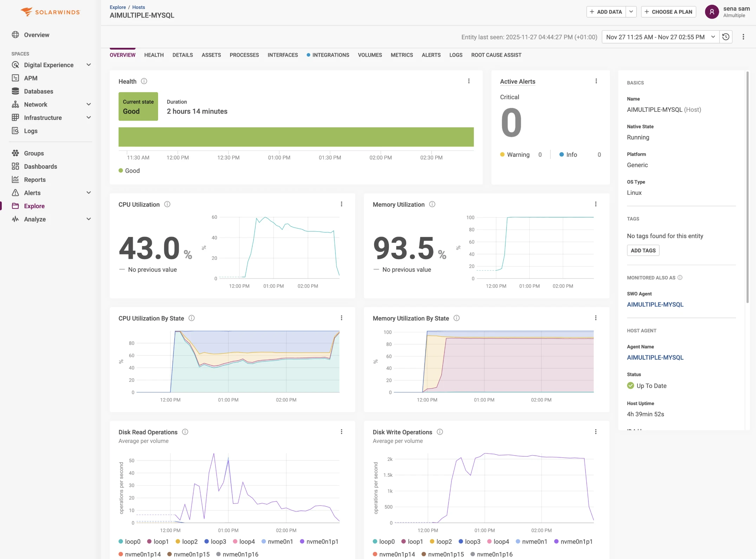Open Health widget kebab menu

(x=469, y=81)
